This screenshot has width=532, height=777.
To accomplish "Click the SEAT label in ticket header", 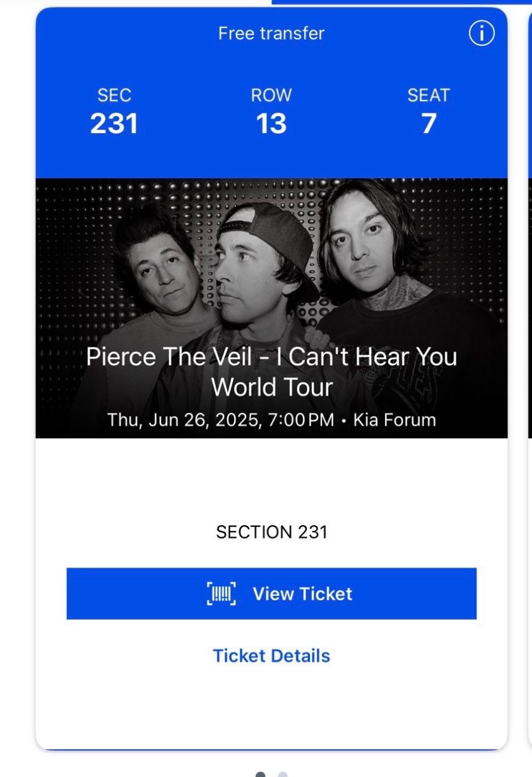I will point(429,95).
